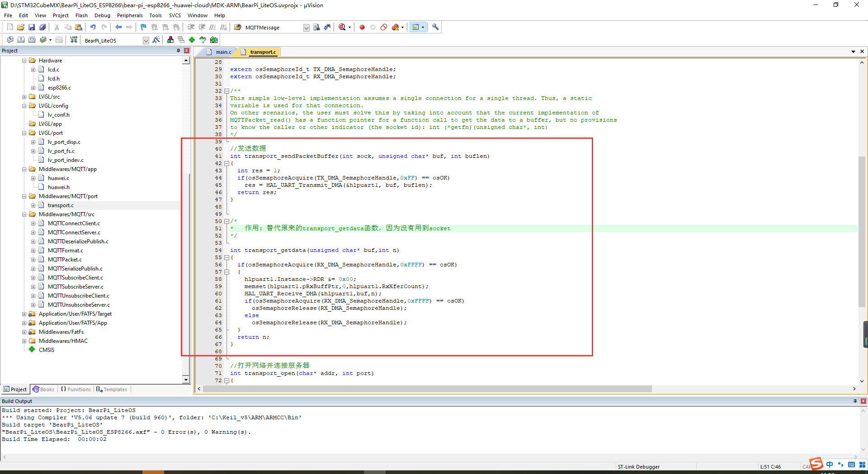Open the Flash menu

coord(81,15)
